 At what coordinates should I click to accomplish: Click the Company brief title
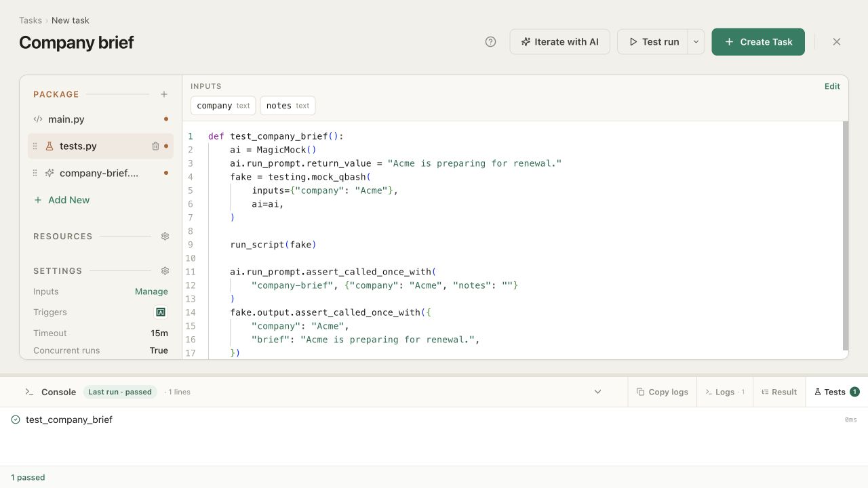(x=76, y=42)
